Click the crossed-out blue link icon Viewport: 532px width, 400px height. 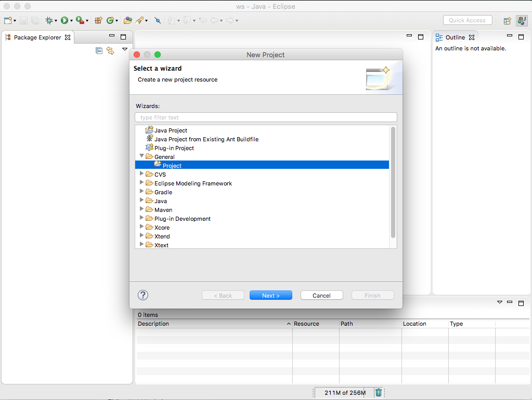(x=158, y=20)
